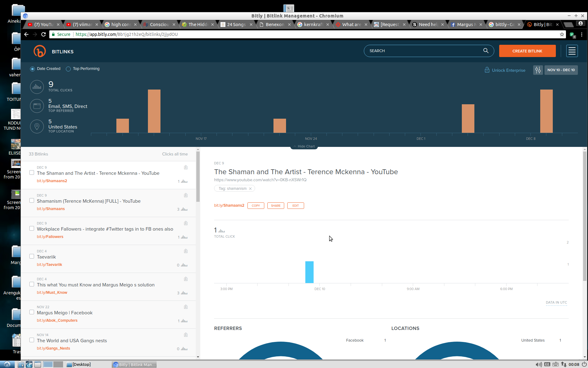
Task: Click the Bitly logo icon
Action: tap(40, 51)
